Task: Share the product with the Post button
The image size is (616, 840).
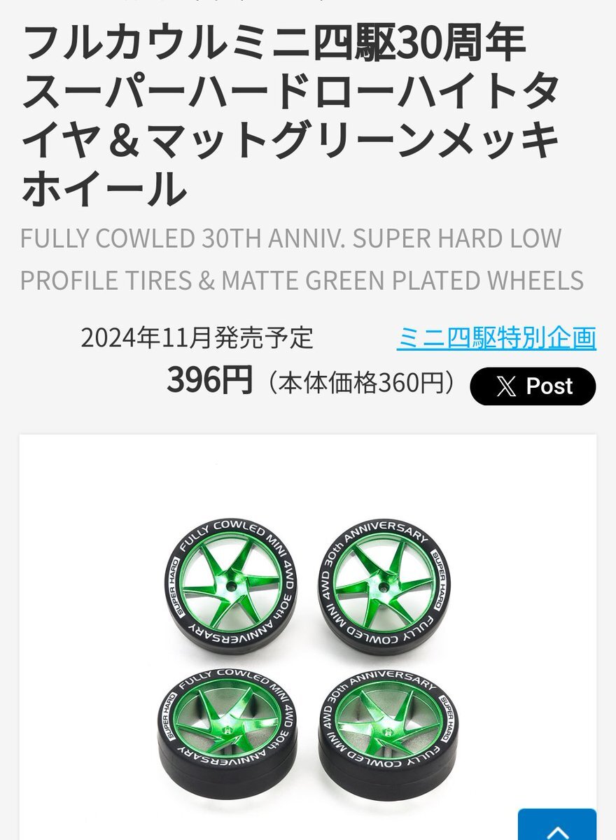Action: pos(533,386)
